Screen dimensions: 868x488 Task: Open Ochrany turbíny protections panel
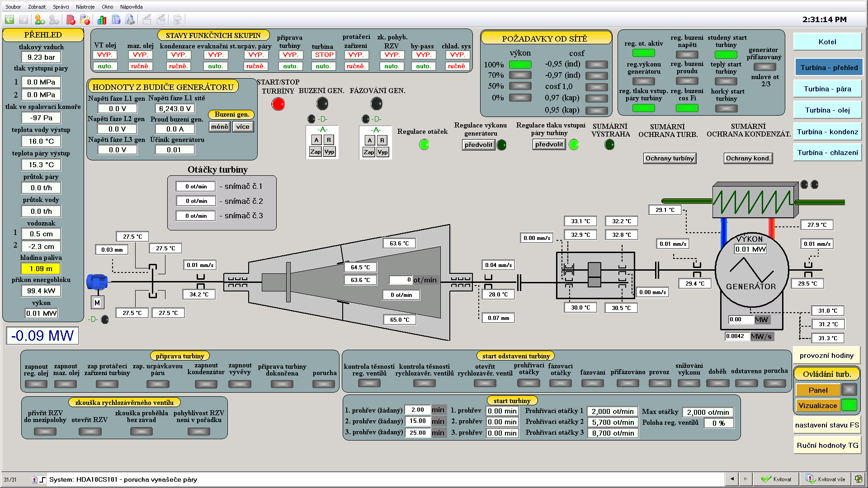point(670,158)
